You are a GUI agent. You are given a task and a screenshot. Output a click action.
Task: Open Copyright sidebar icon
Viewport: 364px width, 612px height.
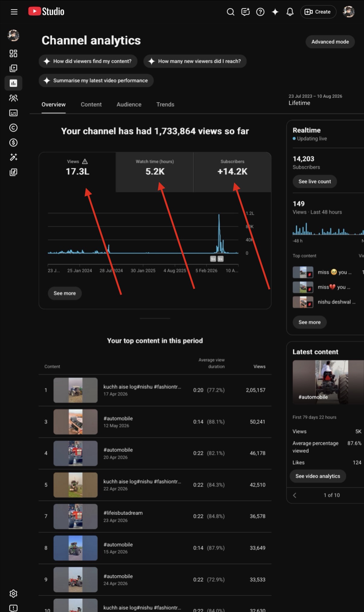[x=13, y=128]
